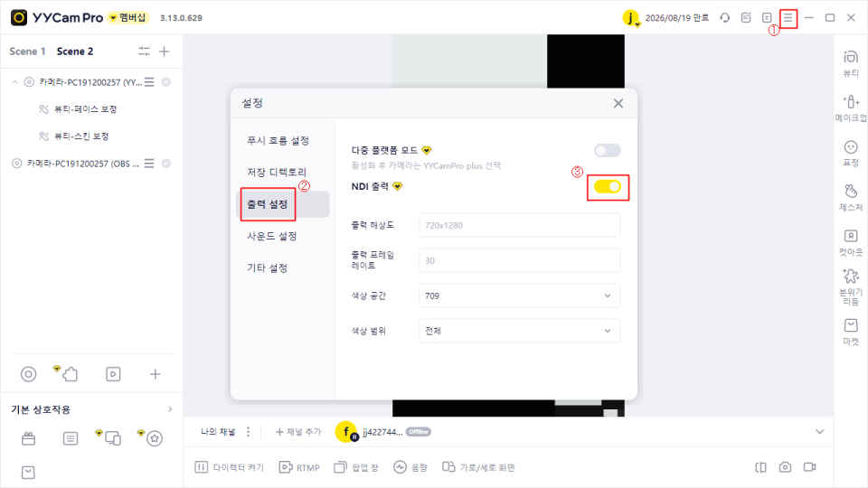Open the 마켓 market icon

click(x=850, y=332)
